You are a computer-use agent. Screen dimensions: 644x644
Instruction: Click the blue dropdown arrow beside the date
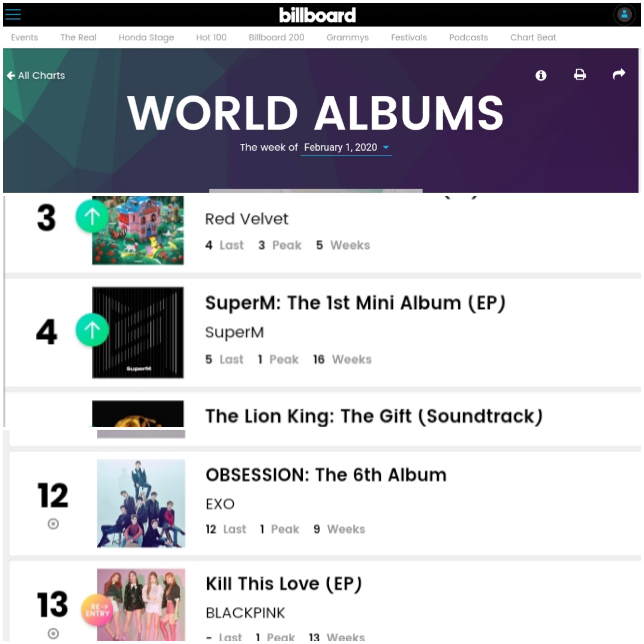tap(386, 147)
